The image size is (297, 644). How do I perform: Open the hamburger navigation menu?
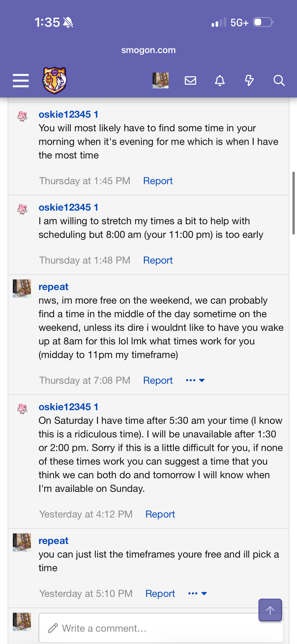pyautogui.click(x=21, y=81)
